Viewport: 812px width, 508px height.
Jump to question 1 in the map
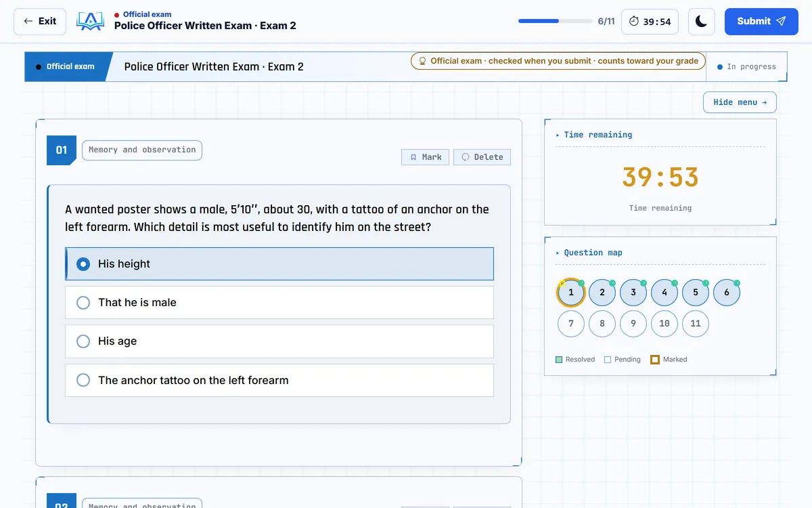pos(571,293)
